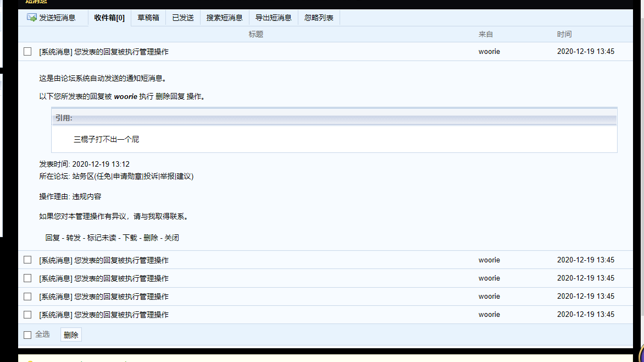Mark message unread via 标记未读 link
The image size is (644, 362).
coord(101,238)
